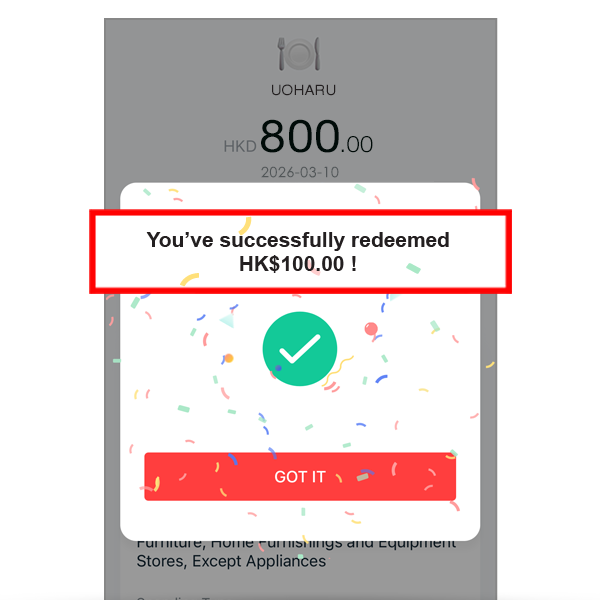
Task: Click the HK$100.00 redeemed amount text
Action: pos(292,264)
